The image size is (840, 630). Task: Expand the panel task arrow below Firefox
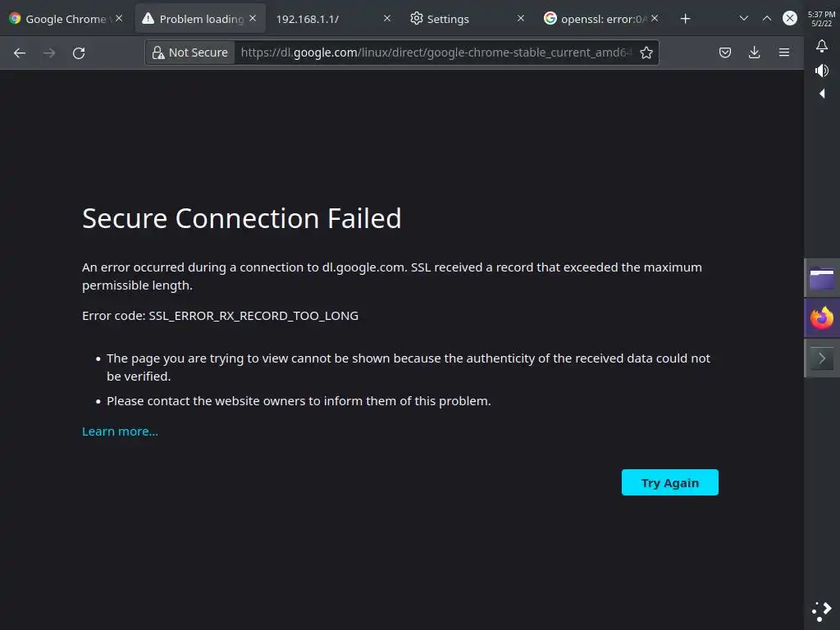point(821,358)
